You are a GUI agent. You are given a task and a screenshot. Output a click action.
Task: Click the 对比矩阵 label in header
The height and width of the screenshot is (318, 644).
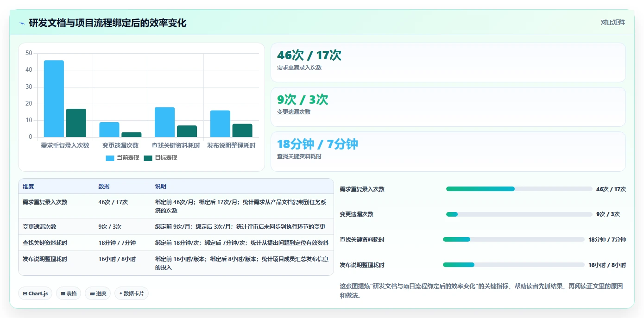612,22
